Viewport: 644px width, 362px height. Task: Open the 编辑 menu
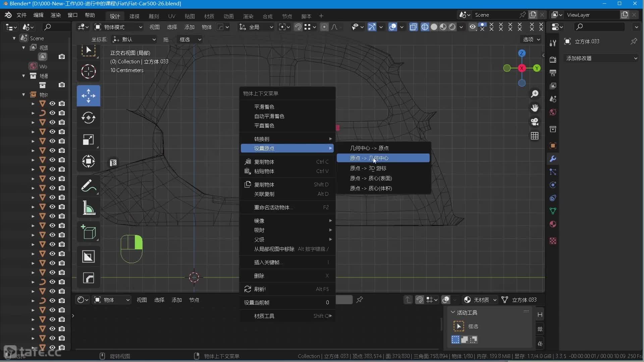pyautogui.click(x=38, y=15)
